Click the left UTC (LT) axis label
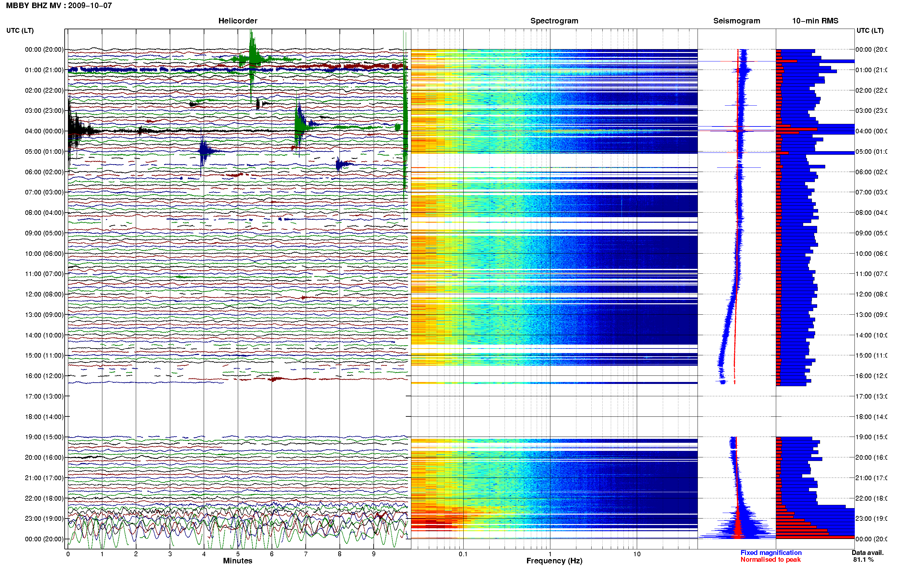 [20, 31]
